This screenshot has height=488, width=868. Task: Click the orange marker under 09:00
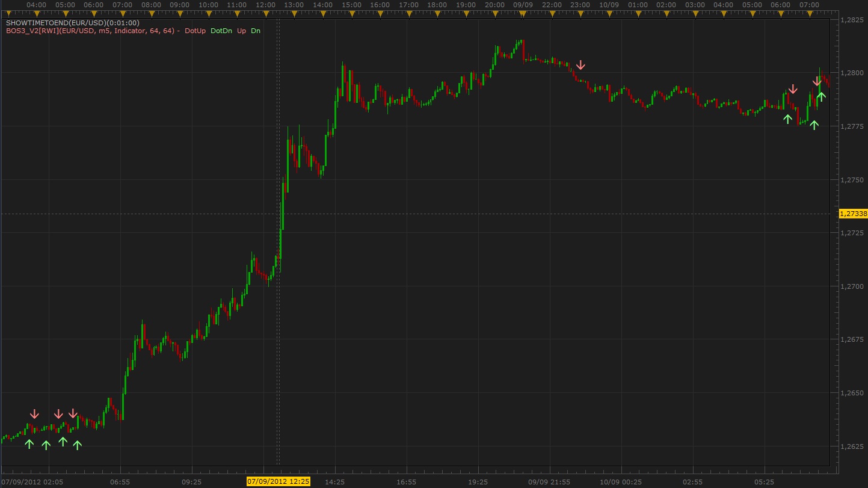[180, 13]
